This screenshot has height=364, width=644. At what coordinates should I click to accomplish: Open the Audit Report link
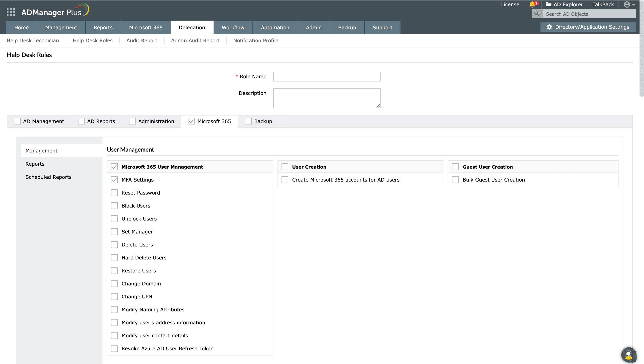click(142, 41)
